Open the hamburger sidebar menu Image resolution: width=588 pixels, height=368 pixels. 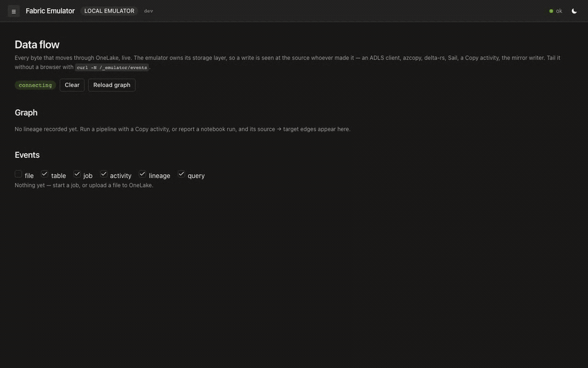13,11
